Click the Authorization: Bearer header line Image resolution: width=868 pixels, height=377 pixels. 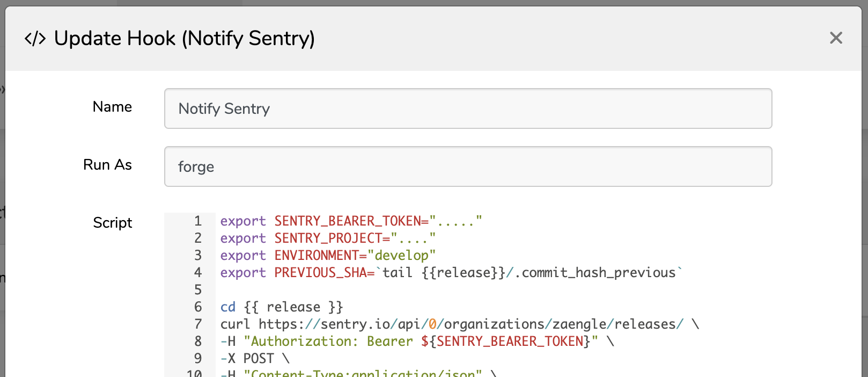[417, 341]
